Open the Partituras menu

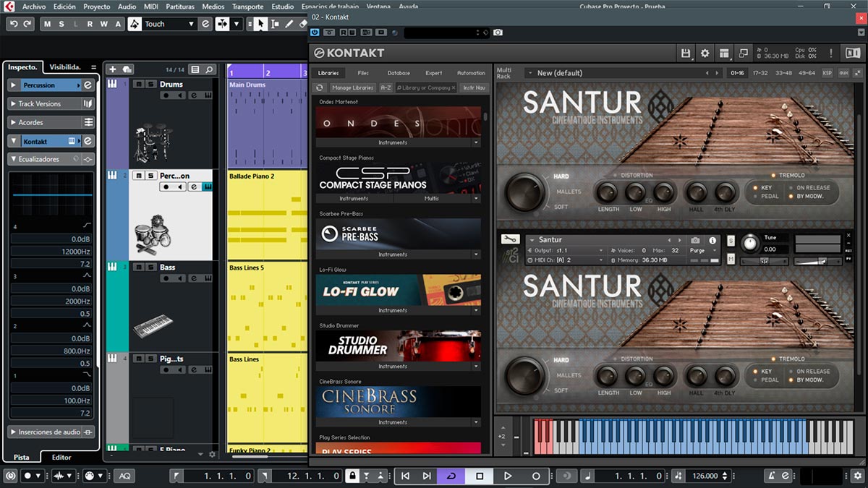pos(179,6)
